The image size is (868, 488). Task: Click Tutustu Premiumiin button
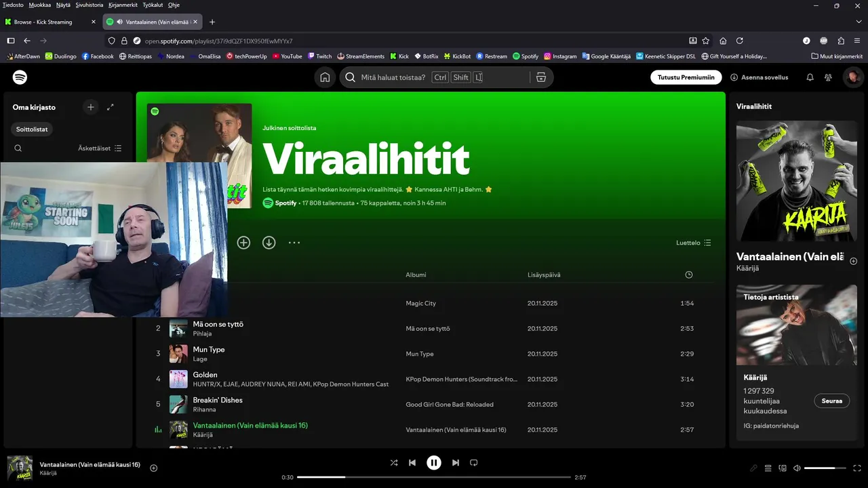tap(686, 77)
